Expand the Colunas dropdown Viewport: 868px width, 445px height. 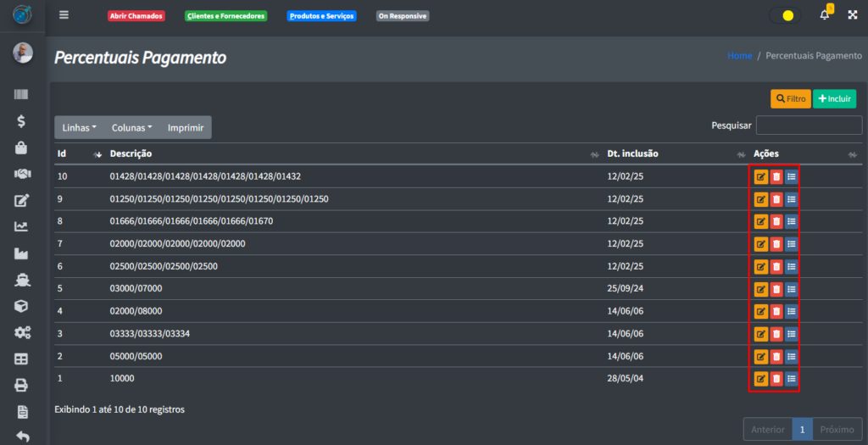[x=131, y=127]
